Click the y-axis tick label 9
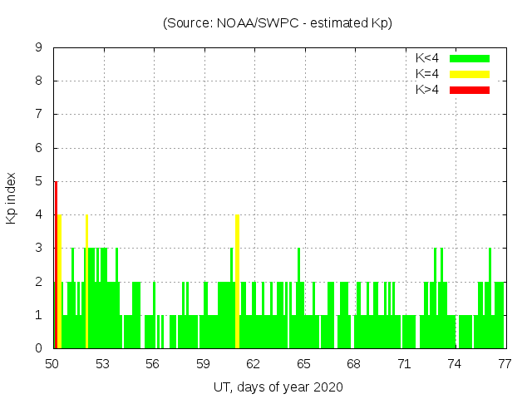The width and height of the screenshot is (532, 399). coord(39,48)
